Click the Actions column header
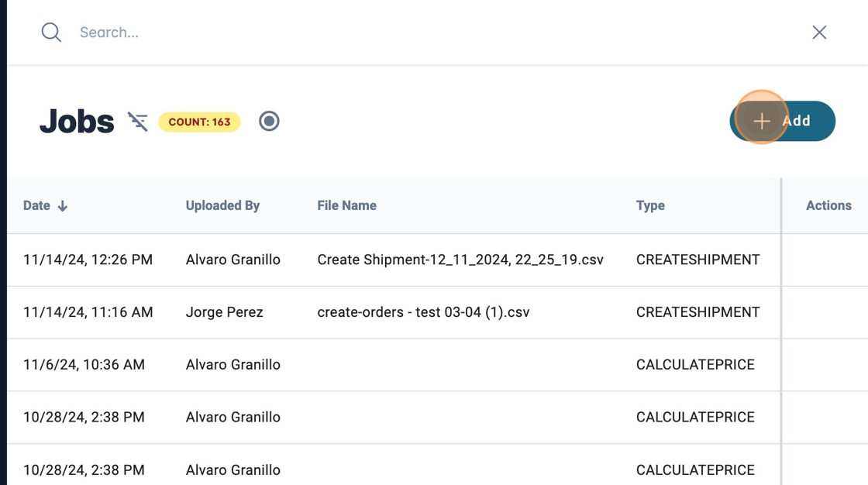Viewport: 868px width, 485px height. pos(828,206)
